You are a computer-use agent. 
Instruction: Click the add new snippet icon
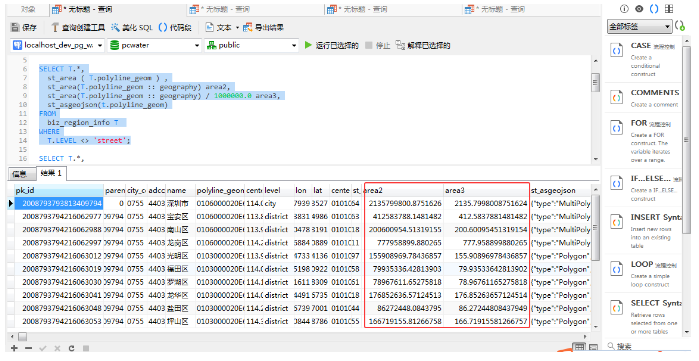[x=680, y=26]
